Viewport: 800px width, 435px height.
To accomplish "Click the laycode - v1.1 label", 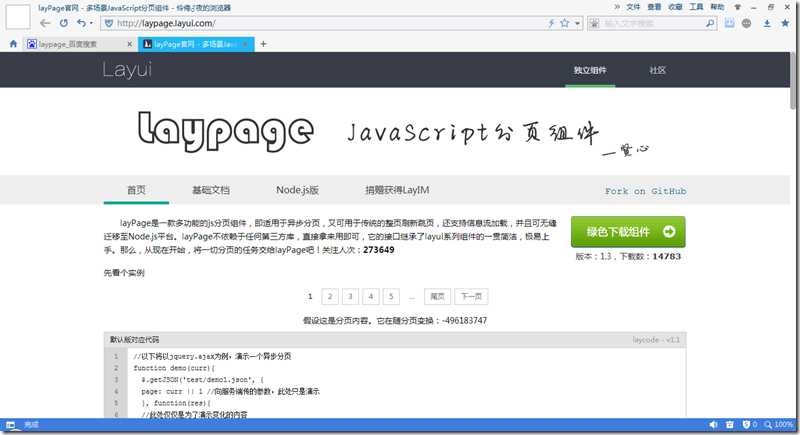I will point(656,340).
